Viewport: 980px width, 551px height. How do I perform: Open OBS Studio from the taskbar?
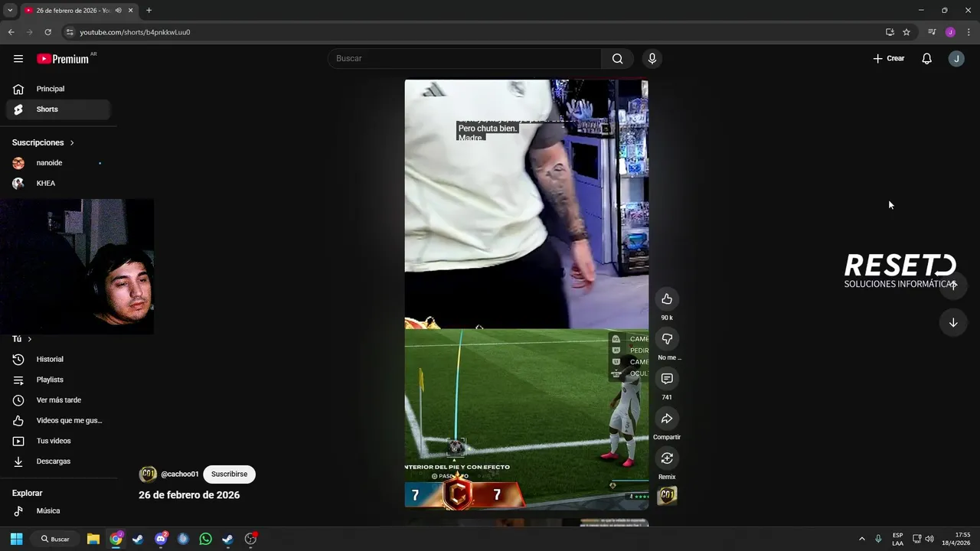pos(250,539)
